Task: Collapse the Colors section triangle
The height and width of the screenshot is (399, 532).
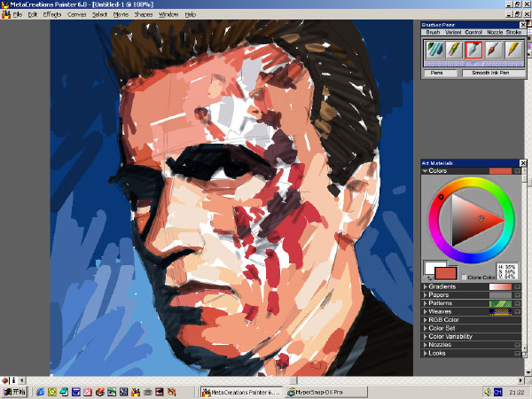Action: click(425, 171)
